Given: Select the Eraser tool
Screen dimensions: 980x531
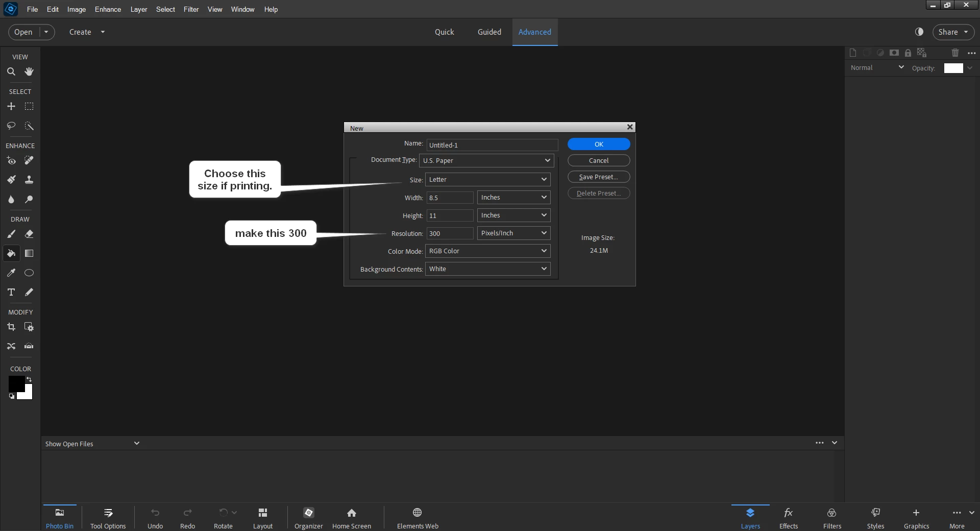Looking at the screenshot, I should click(x=29, y=234).
